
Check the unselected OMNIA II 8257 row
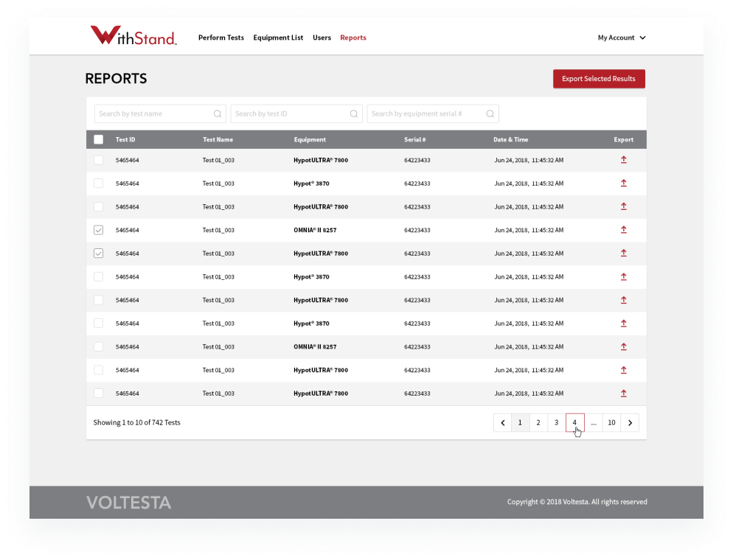[98, 346]
